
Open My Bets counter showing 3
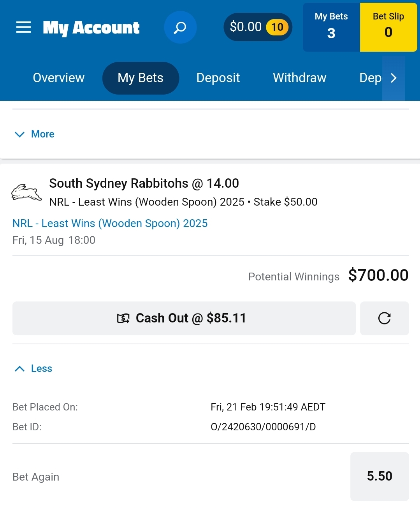(x=331, y=27)
